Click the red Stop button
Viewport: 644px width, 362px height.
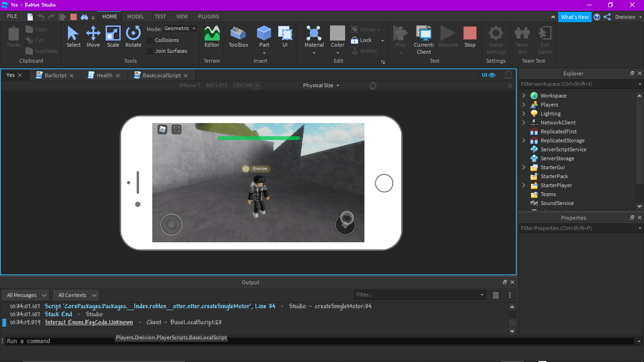coord(470,37)
